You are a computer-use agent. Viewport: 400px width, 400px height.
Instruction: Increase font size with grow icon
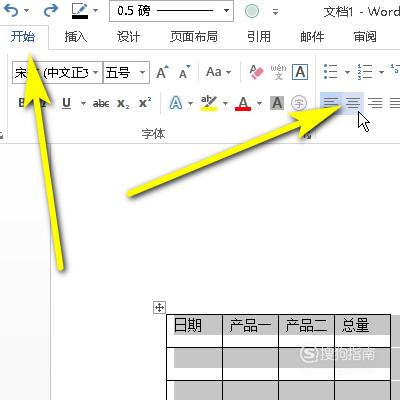pos(162,72)
